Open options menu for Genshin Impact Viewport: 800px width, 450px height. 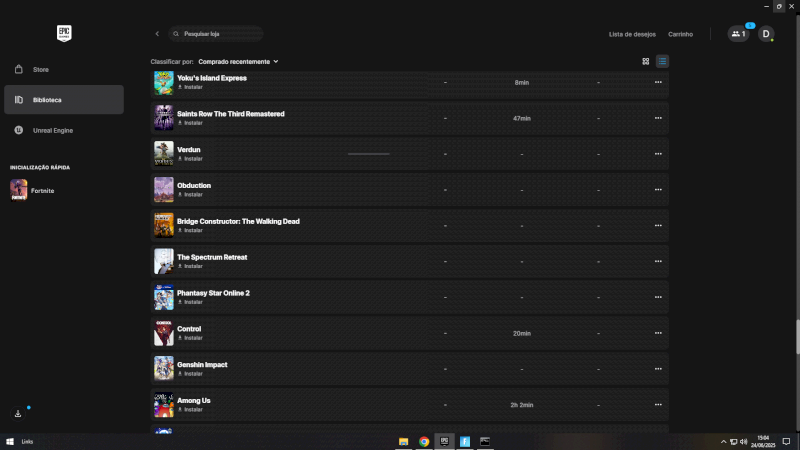pos(658,369)
